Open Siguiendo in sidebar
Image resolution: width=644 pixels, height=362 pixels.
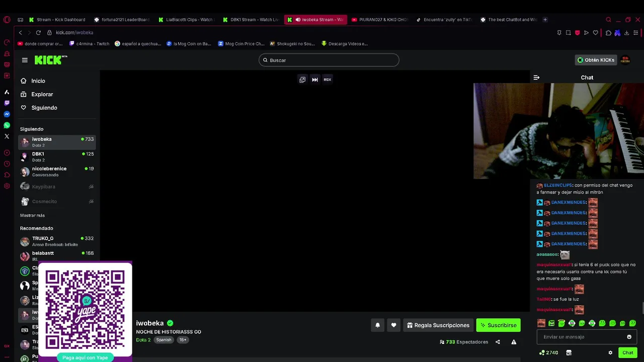[x=39, y=108]
